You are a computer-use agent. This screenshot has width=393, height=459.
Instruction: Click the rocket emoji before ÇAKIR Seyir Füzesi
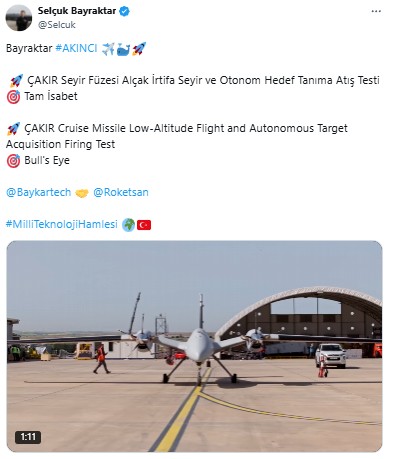pyautogui.click(x=16, y=81)
